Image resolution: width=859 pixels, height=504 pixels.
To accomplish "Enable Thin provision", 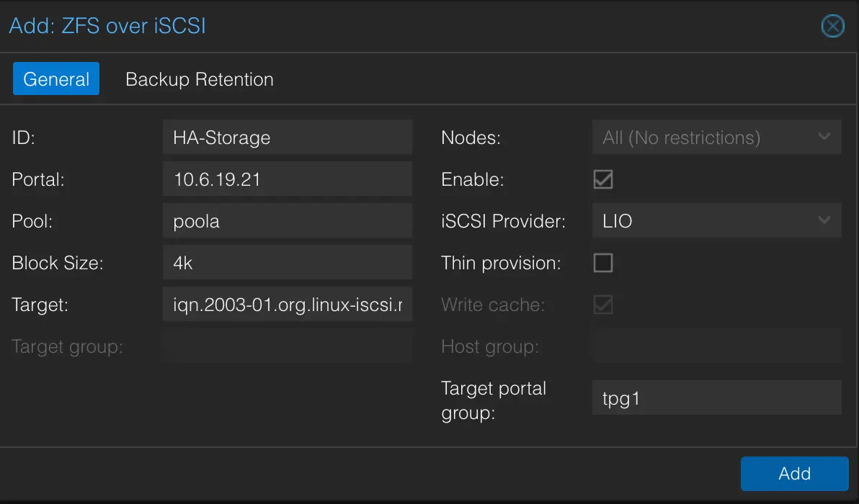I will pos(602,263).
